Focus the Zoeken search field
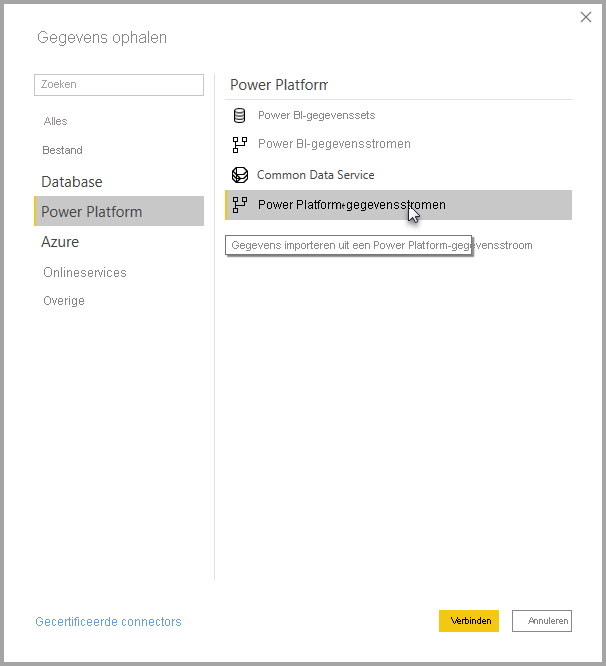The width and height of the screenshot is (606, 666). [119, 85]
